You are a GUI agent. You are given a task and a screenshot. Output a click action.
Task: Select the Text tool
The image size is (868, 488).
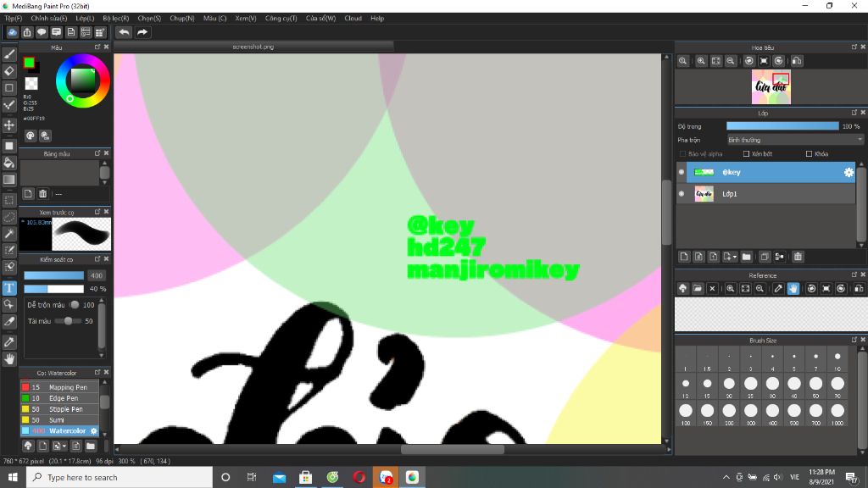(x=8, y=288)
